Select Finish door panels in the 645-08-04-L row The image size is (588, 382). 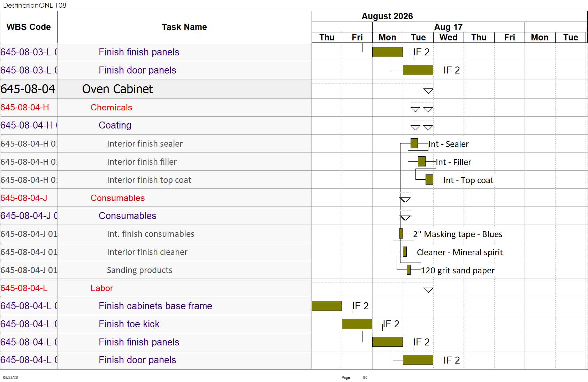click(x=137, y=360)
